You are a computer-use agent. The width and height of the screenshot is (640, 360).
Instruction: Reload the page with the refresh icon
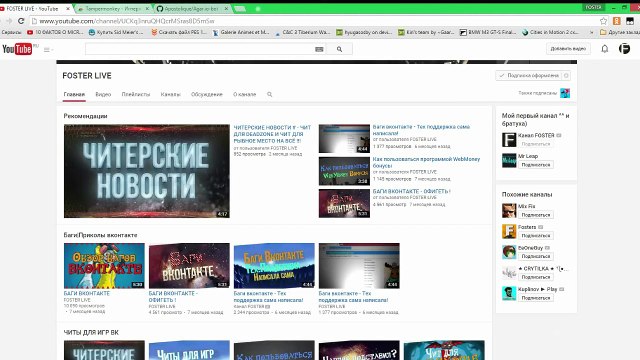click(x=21, y=21)
